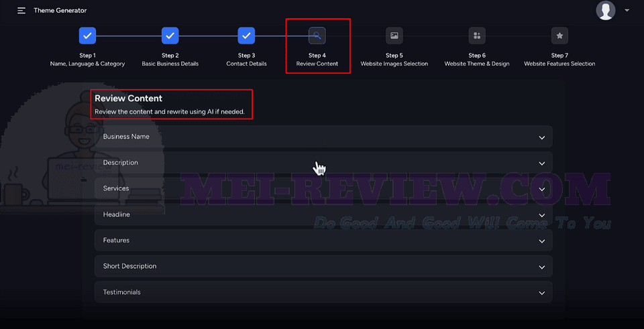Image resolution: width=644 pixels, height=329 pixels.
Task: Expand the Headline chevron
Action: point(542,215)
